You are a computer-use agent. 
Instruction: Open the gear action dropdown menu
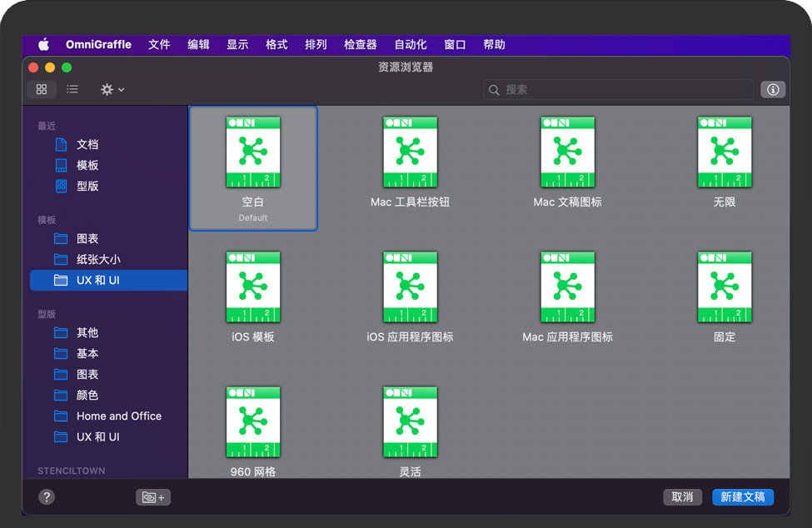click(112, 89)
